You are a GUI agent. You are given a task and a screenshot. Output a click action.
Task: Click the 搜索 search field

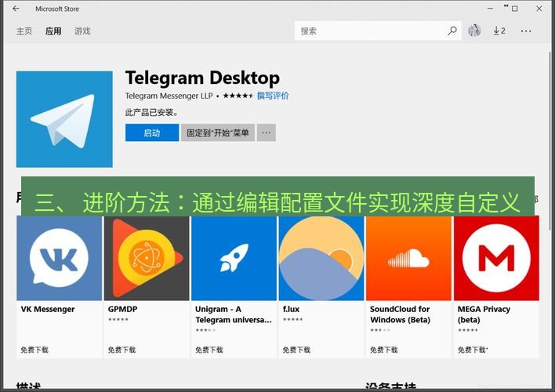click(378, 31)
